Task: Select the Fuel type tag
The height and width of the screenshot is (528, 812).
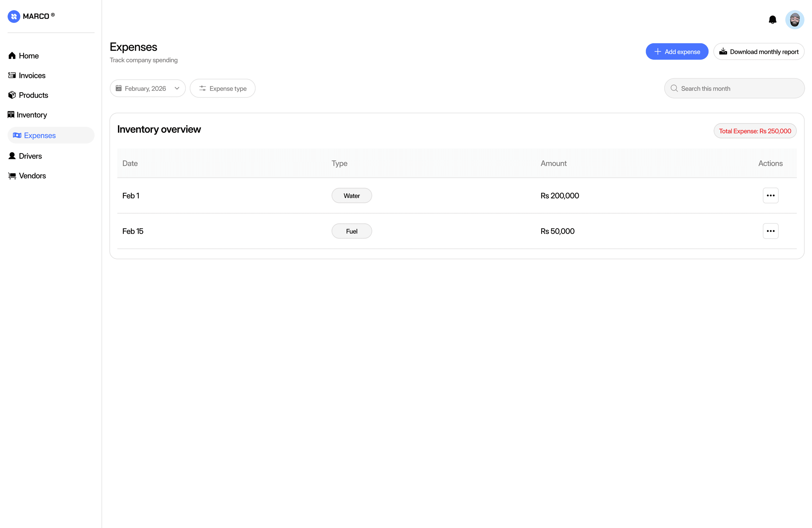Action: [351, 231]
